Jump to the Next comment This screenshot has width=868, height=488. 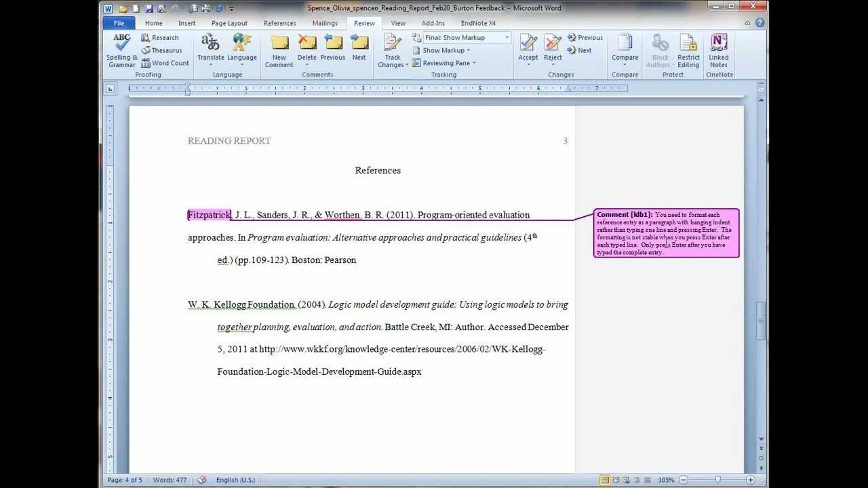coord(359,49)
